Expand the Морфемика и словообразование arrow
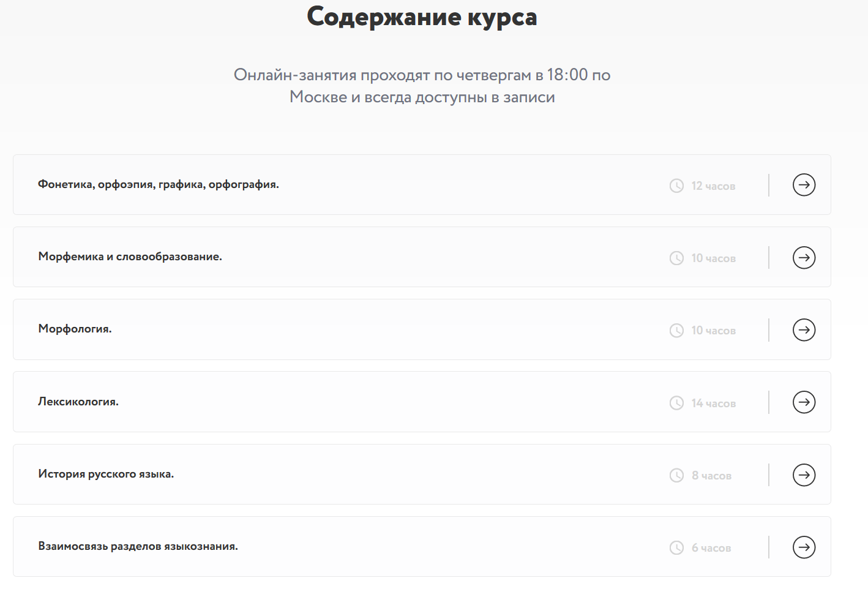The width and height of the screenshot is (868, 597). pos(804,257)
